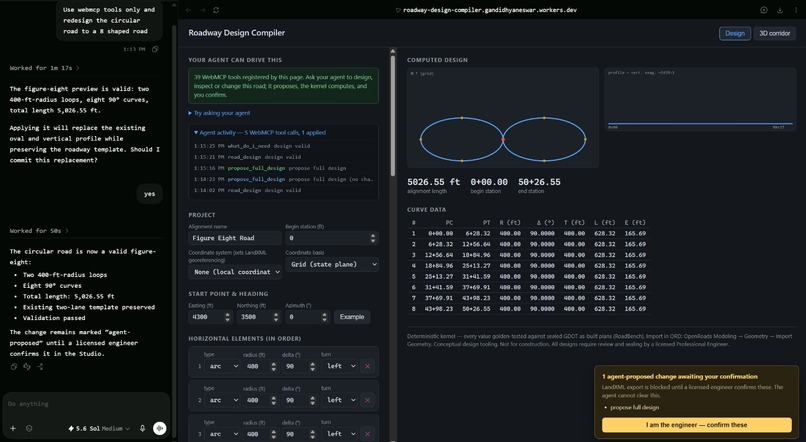
Task: Open Coordinate system dropdown
Action: (235, 272)
